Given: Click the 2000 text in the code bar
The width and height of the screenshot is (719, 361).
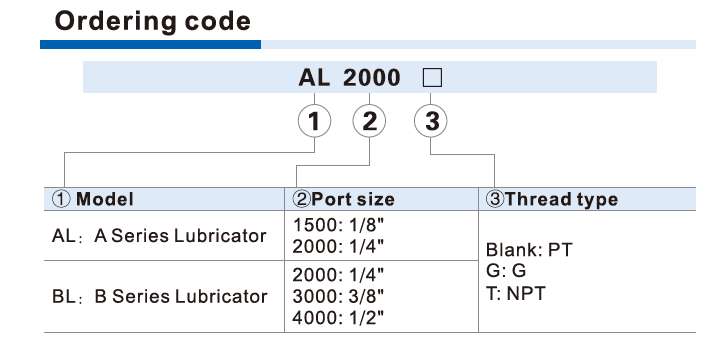Looking at the screenshot, I should coord(372,78).
